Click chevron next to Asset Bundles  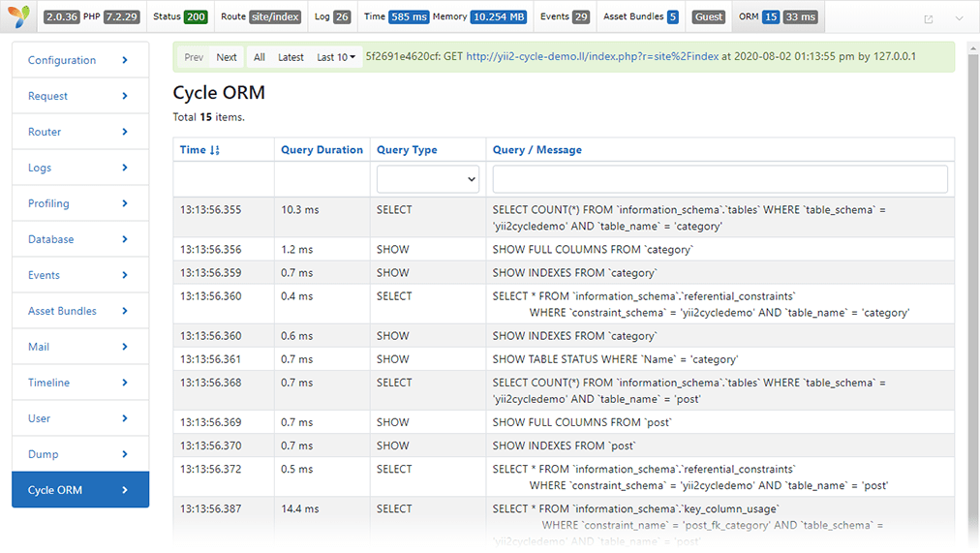tap(125, 311)
